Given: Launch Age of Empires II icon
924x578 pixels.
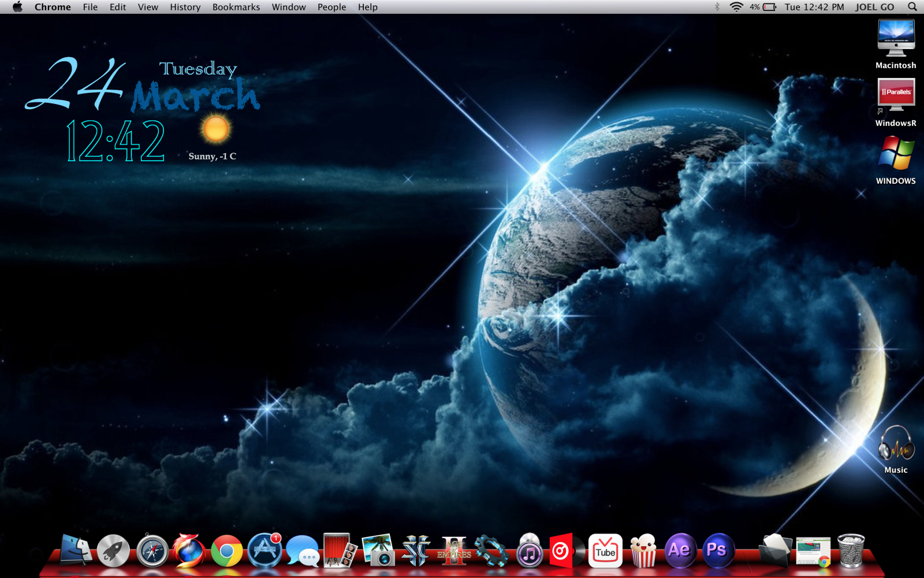Looking at the screenshot, I should 454,550.
